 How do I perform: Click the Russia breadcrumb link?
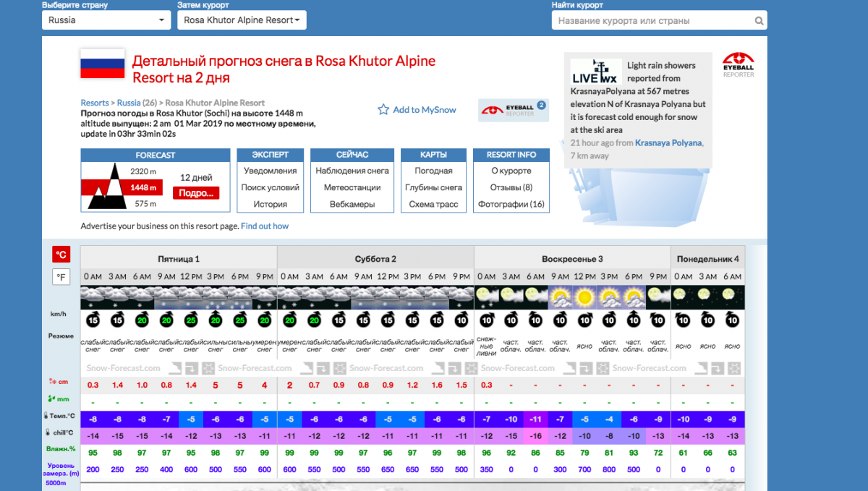pos(129,103)
